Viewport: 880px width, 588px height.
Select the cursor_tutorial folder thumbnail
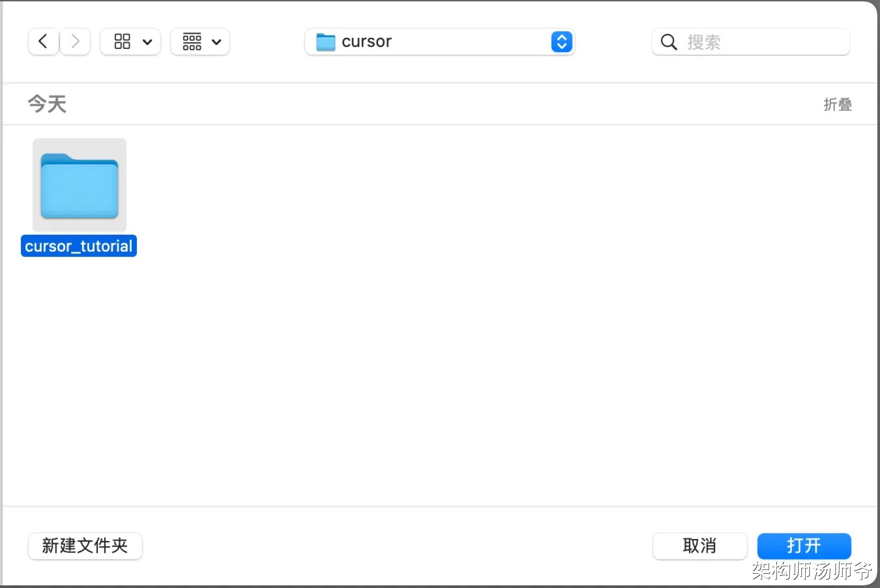pyautogui.click(x=79, y=185)
